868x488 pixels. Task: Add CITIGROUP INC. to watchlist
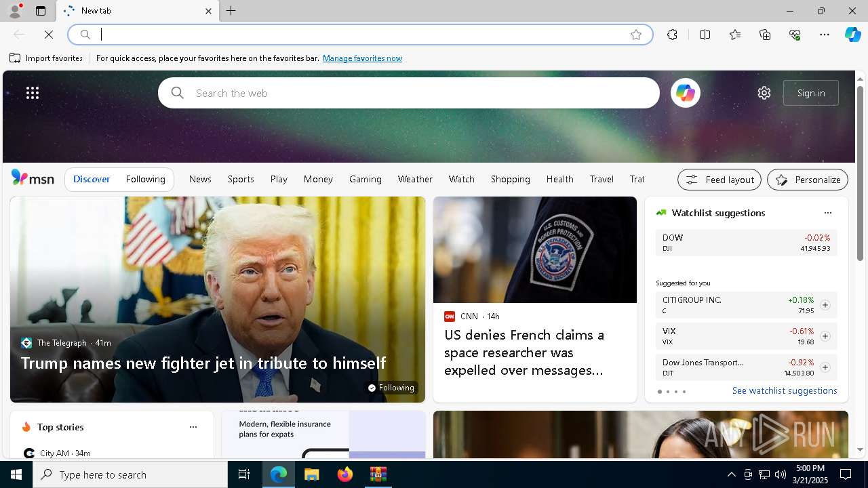(825, 305)
